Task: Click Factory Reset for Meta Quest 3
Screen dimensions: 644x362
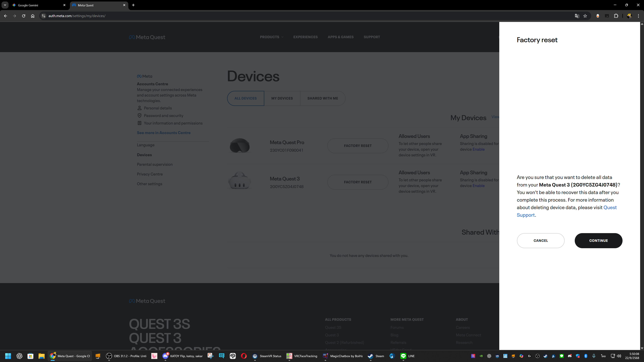Action: (x=358, y=182)
